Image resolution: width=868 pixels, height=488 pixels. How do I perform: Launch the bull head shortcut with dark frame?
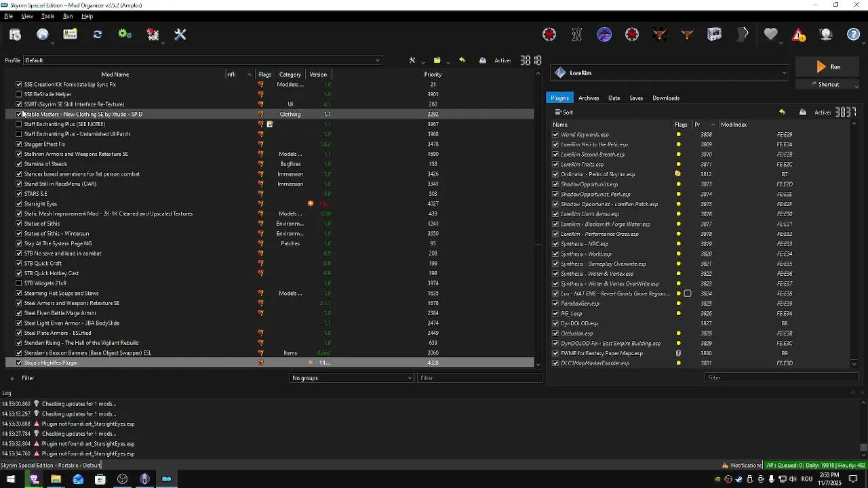coord(660,35)
